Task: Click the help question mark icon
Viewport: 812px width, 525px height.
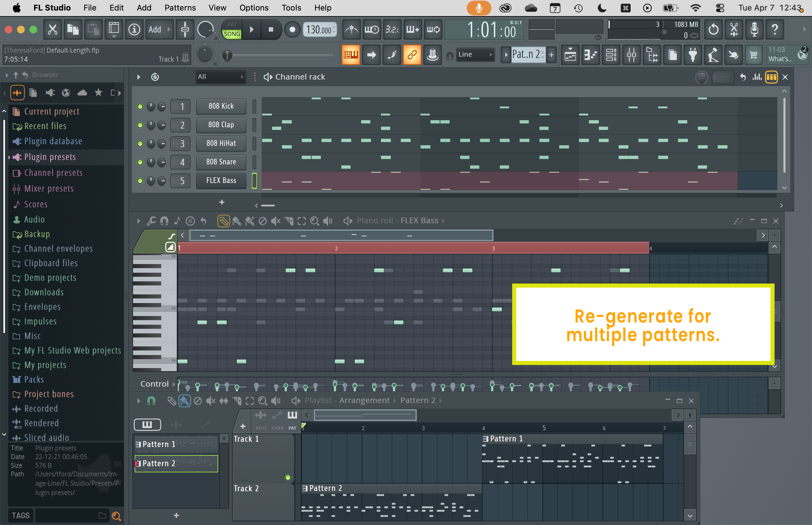Action: click(775, 30)
